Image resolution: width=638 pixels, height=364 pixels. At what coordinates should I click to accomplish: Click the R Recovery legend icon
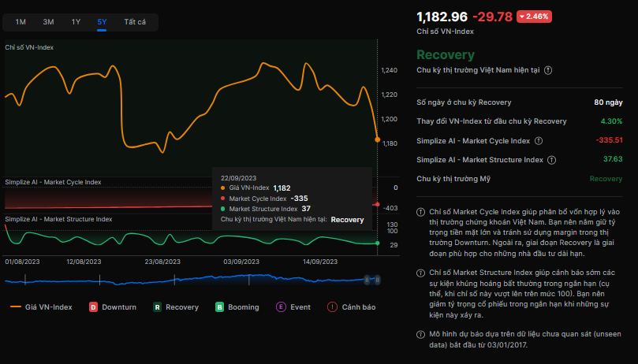pyautogui.click(x=158, y=306)
